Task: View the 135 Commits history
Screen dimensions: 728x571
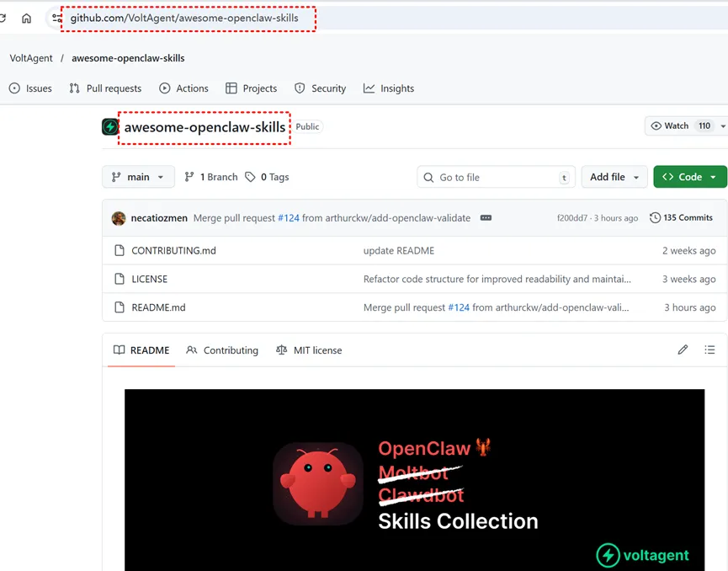Action: (681, 217)
